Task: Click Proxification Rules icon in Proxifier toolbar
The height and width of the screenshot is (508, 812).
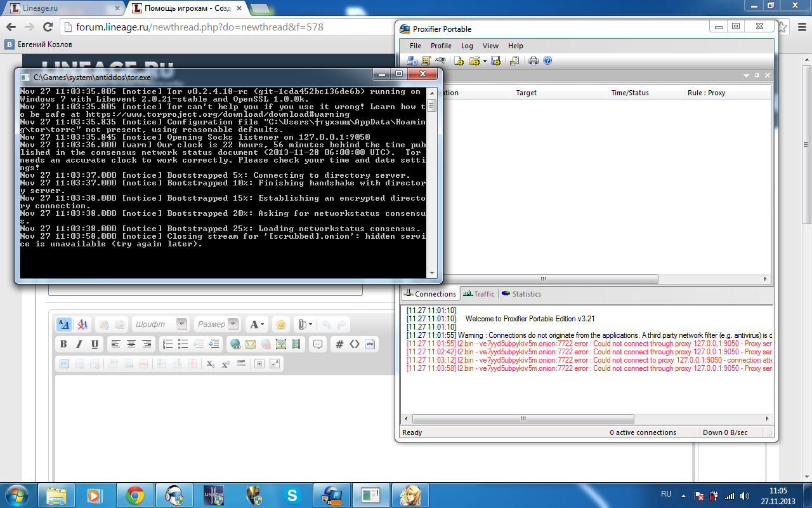Action: pyautogui.click(x=426, y=61)
